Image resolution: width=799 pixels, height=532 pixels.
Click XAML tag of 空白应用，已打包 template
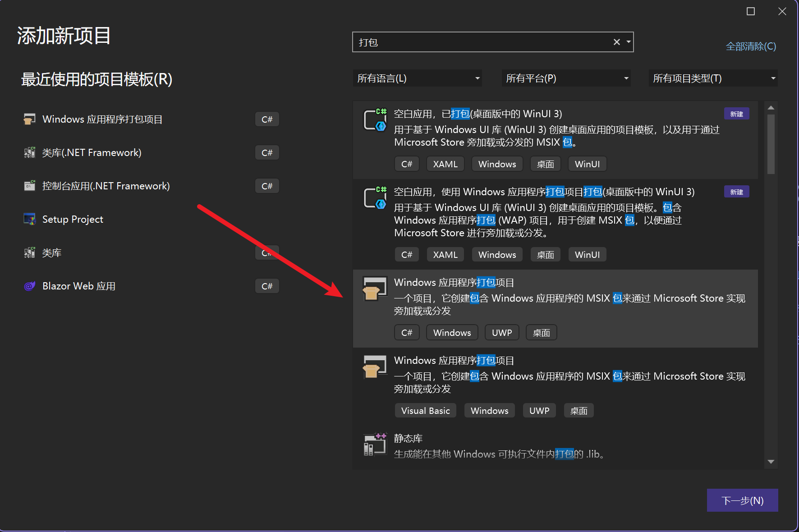coord(445,164)
